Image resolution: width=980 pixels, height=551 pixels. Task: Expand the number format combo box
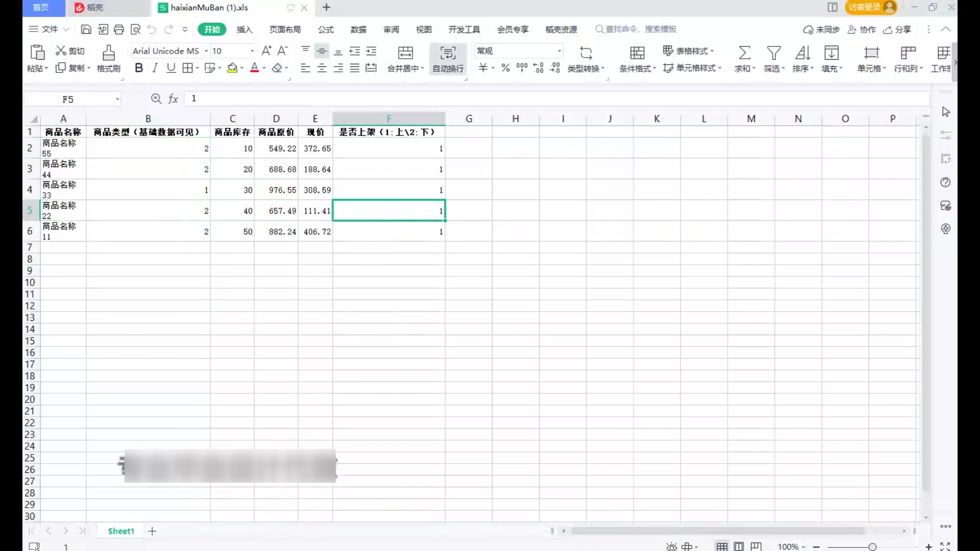pos(559,51)
